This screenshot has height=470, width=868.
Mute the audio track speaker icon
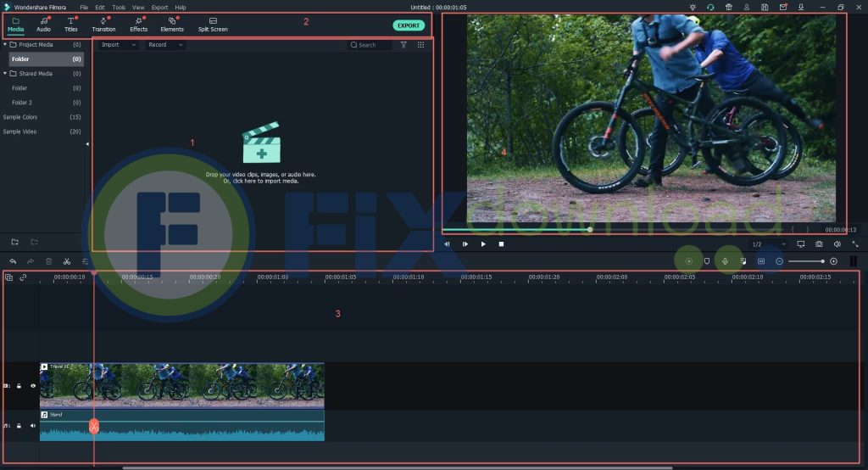click(33, 426)
